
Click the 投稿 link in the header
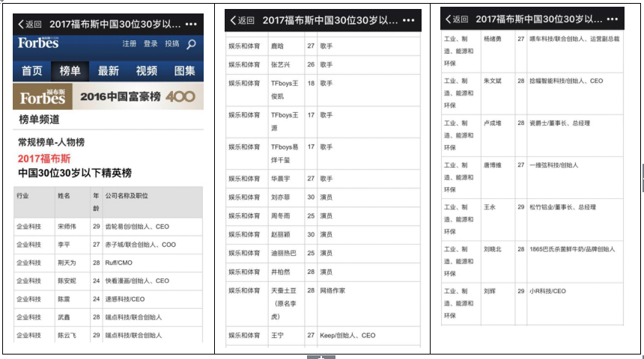(171, 44)
